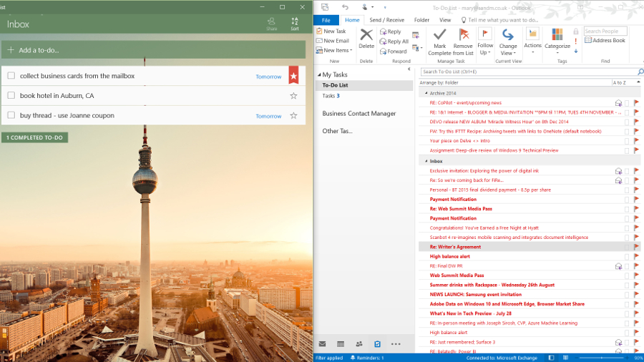Open the Folder ribbon tab

421,20
